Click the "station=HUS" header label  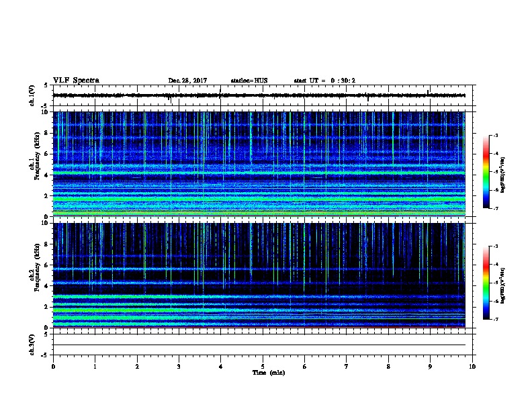click(249, 81)
